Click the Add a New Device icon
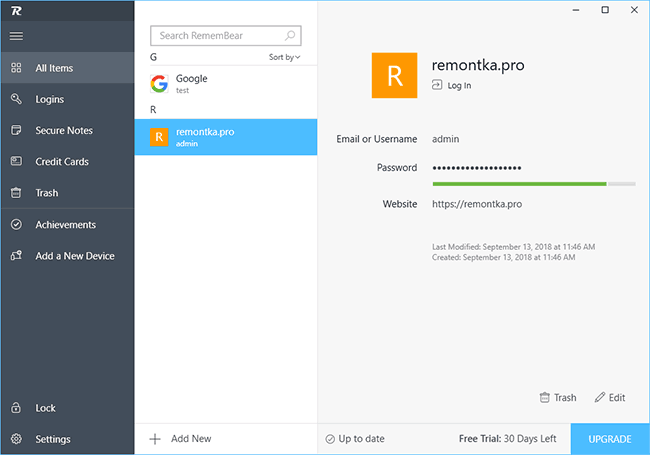650x455 pixels. point(16,255)
